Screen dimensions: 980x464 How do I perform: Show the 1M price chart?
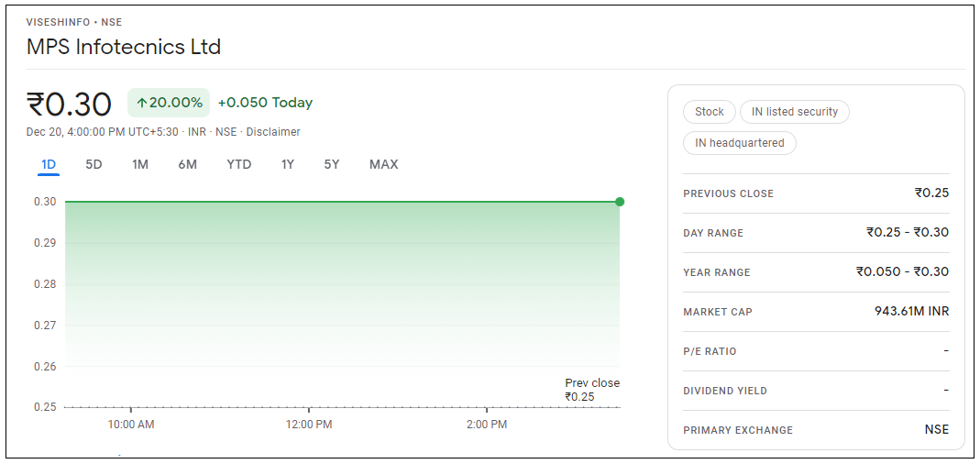[140, 165]
